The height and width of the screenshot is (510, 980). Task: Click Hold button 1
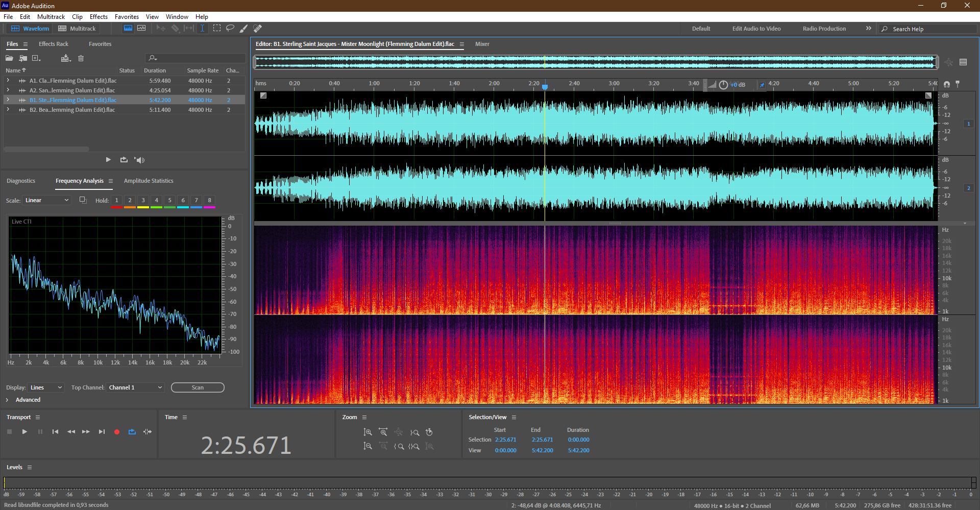coord(116,201)
